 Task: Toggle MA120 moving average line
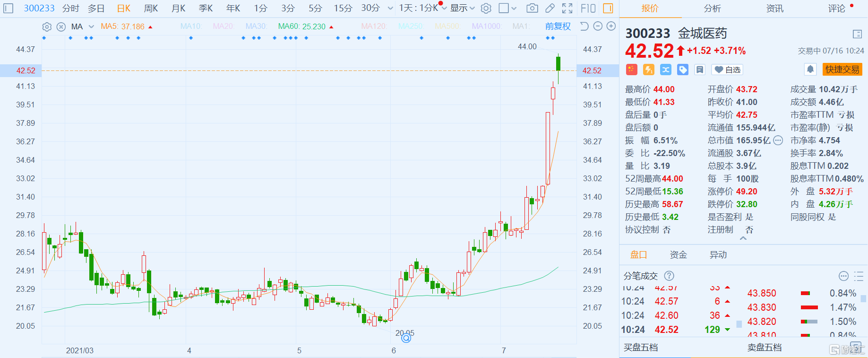click(374, 26)
